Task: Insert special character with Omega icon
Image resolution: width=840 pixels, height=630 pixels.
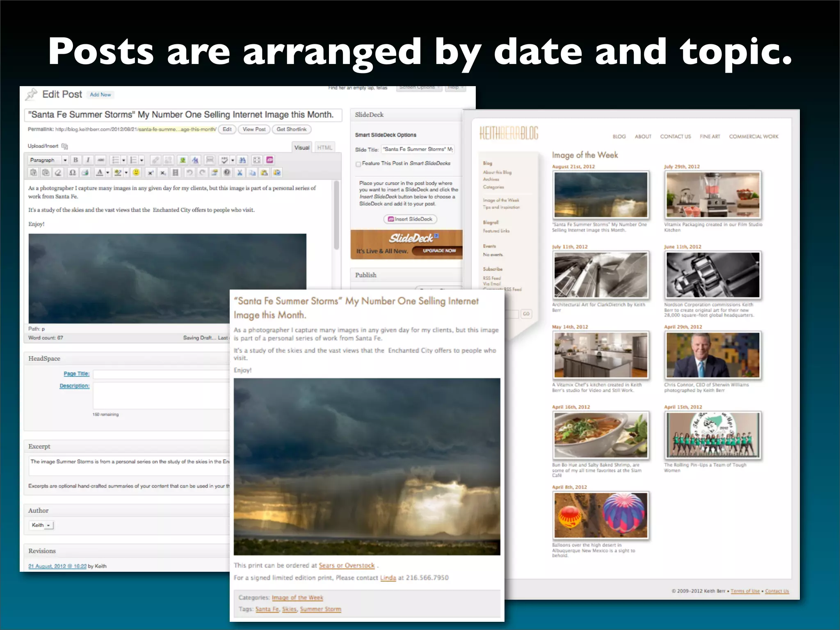Action: tap(73, 172)
